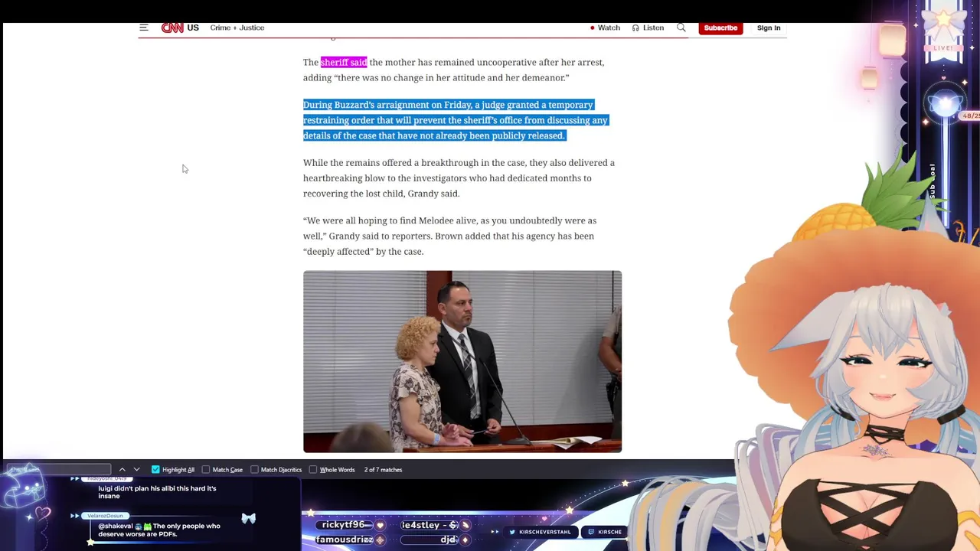Open the US section link
Viewport: 980px width, 551px height.
coord(193,28)
